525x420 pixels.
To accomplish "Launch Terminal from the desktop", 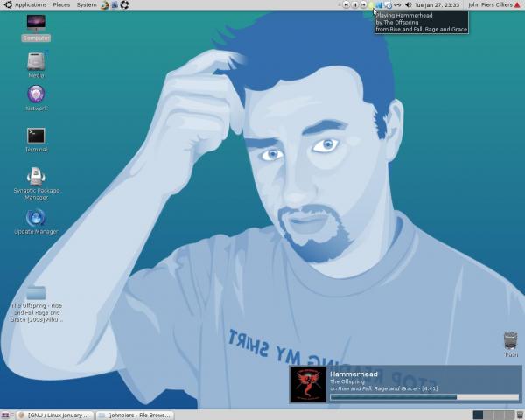I will (36, 136).
